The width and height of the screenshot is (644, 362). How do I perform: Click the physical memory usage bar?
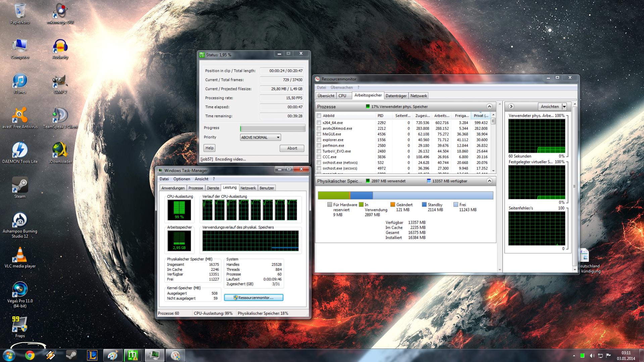405,195
